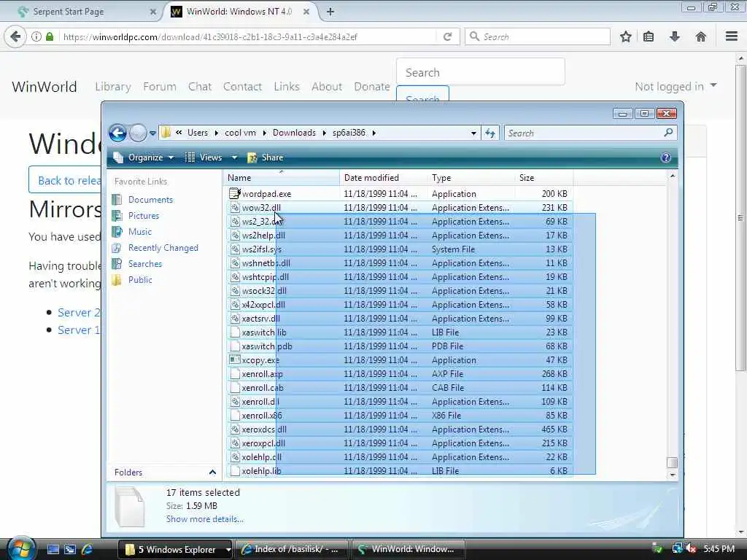747x560 pixels.
Task: Click the file list scrollbar up arrow
Action: (x=672, y=176)
